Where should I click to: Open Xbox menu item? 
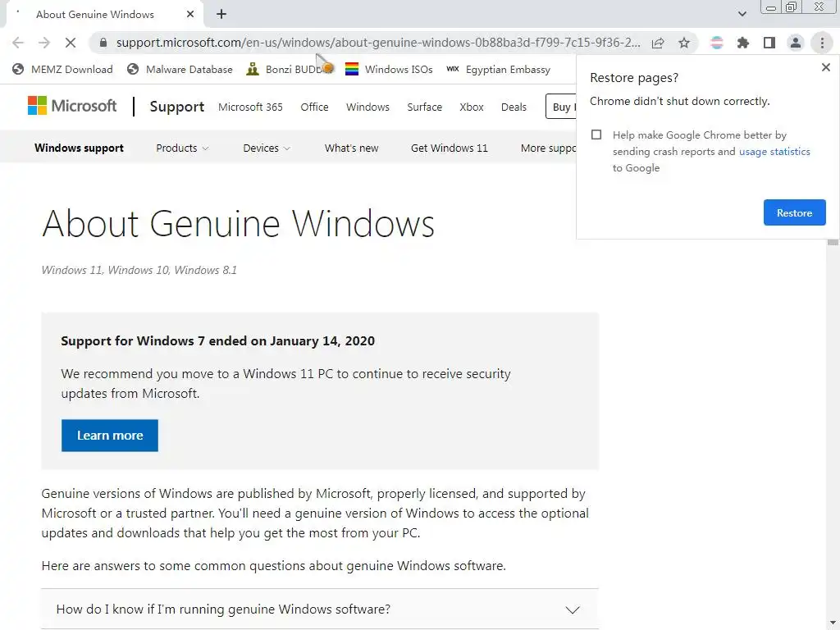[x=472, y=107]
